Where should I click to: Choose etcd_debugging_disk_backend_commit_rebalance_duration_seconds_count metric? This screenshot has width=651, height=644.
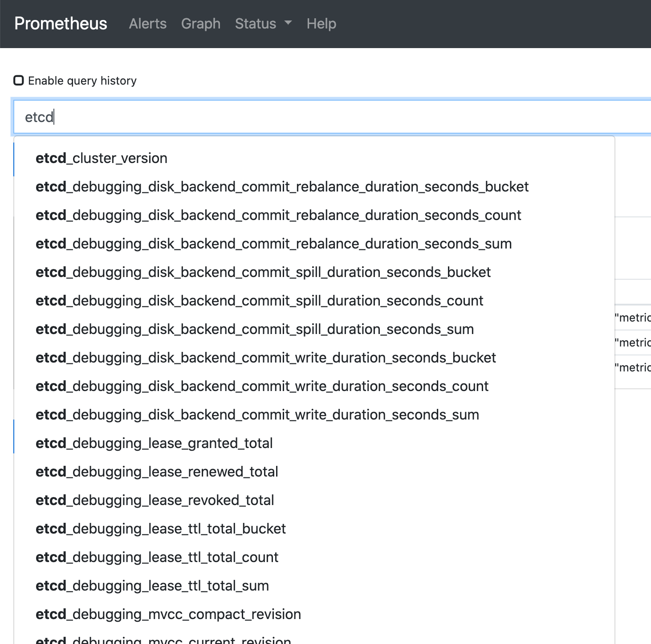point(278,215)
